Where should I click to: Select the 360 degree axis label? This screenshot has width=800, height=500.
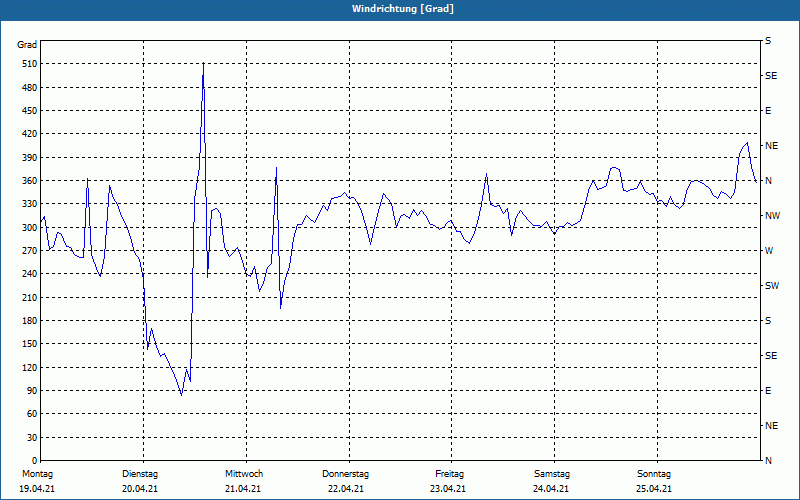pos(30,181)
